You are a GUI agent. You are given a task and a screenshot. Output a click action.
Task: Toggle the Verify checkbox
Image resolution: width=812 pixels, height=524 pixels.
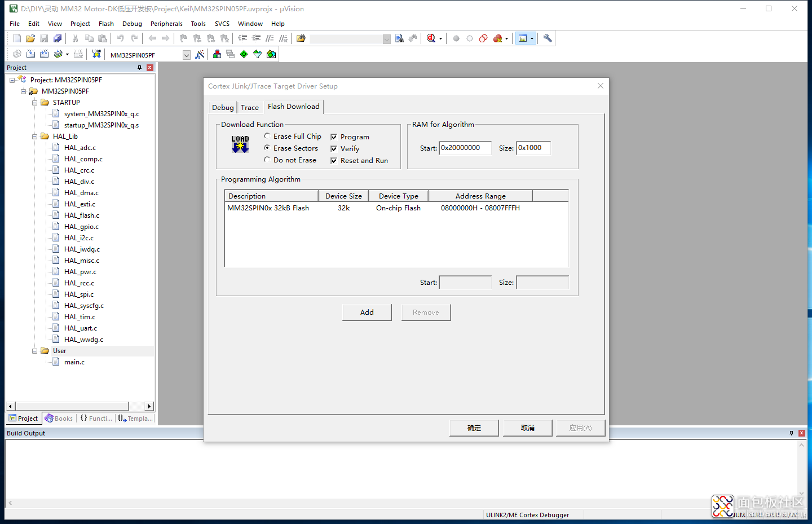pyautogui.click(x=334, y=149)
